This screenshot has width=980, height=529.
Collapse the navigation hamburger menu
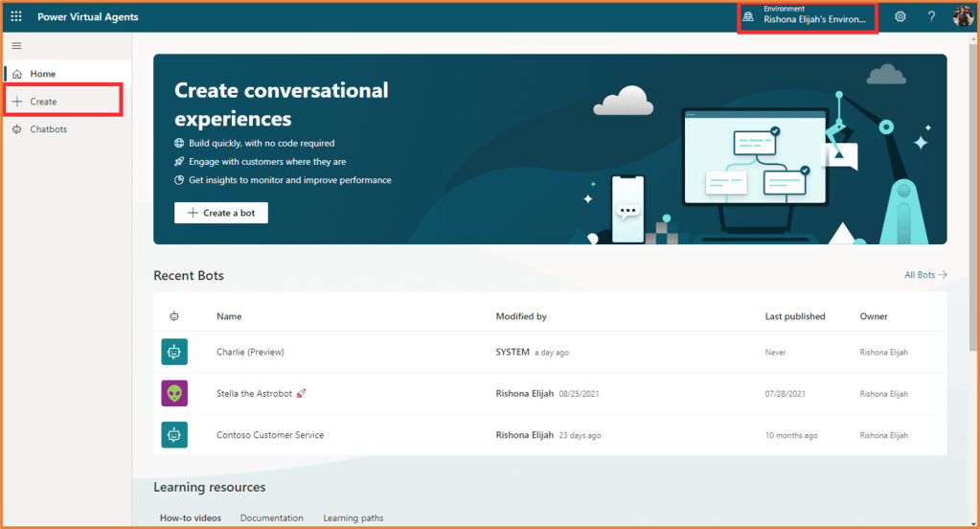point(16,46)
